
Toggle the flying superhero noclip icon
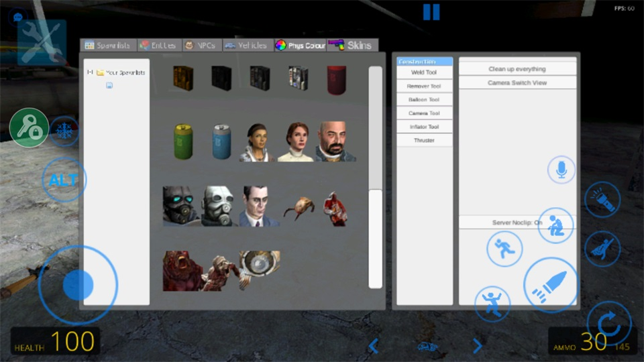(x=602, y=249)
